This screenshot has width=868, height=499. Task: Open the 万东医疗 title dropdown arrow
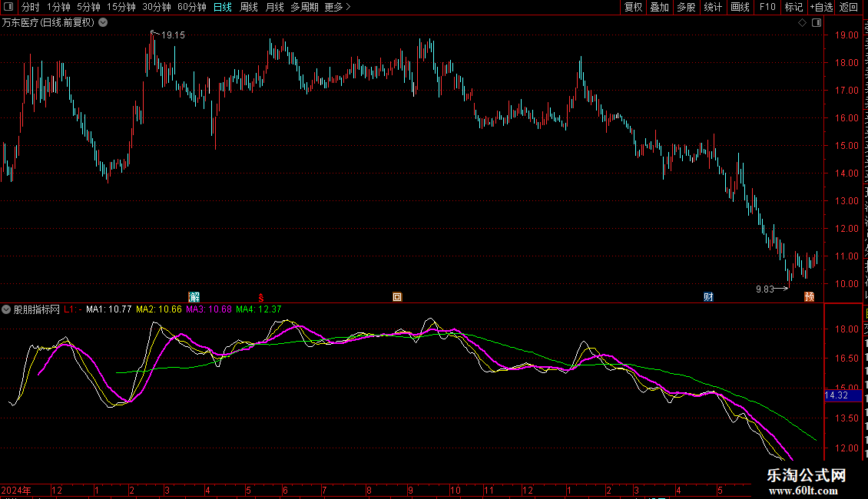[103, 23]
